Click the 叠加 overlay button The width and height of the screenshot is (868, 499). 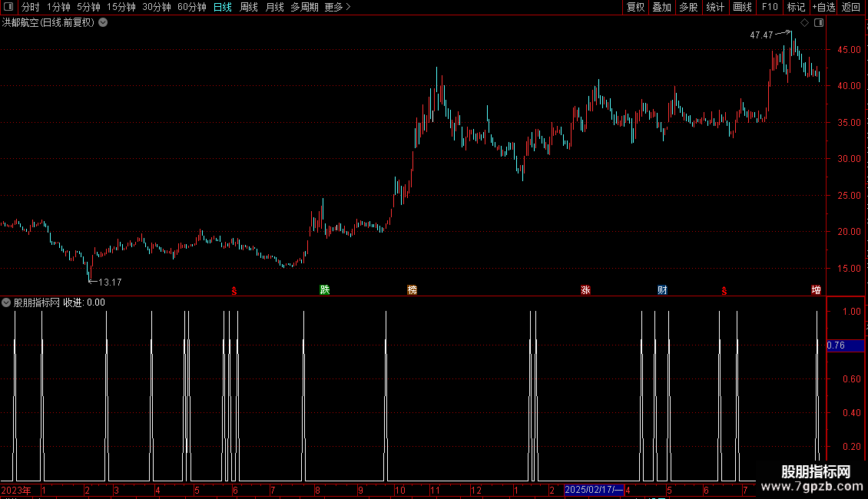[661, 7]
